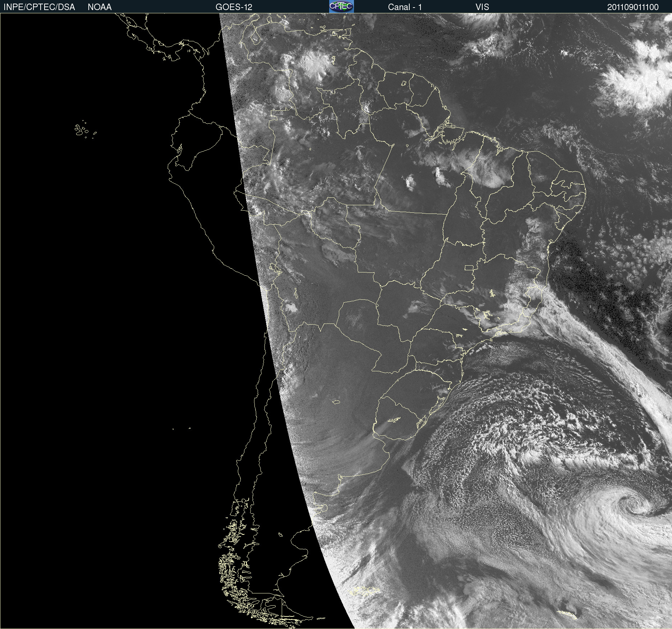Image resolution: width=672 pixels, height=629 pixels.
Task: Click the CPTEC logo in the header
Action: click(341, 6)
